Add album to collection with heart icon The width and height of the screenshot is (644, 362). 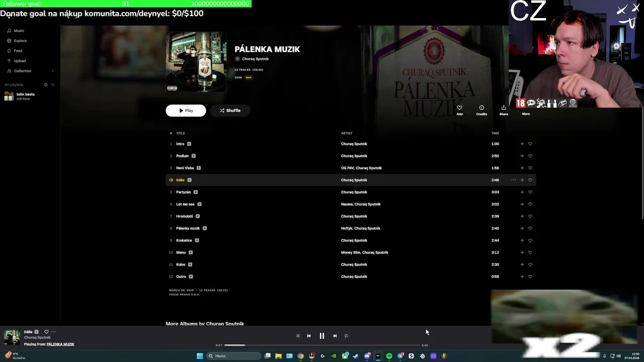coord(459,110)
